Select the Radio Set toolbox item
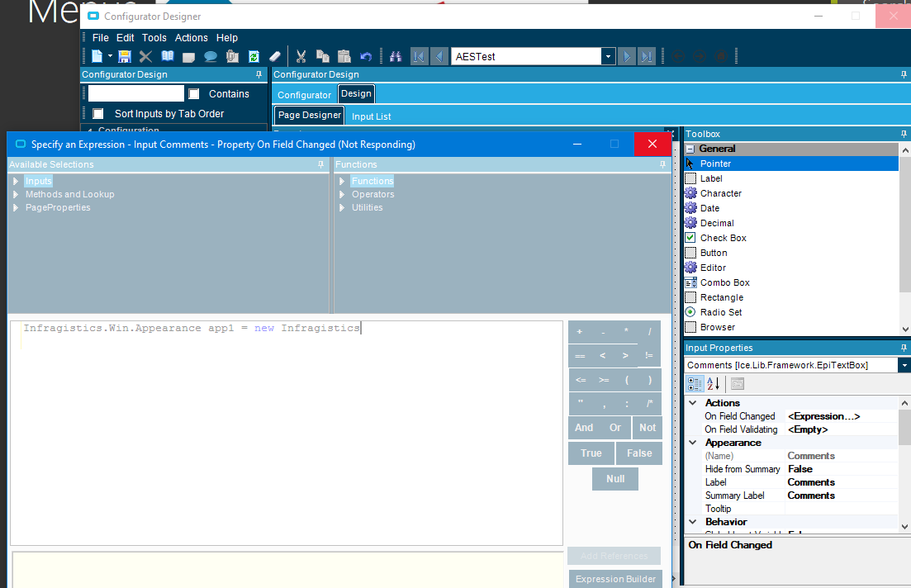The width and height of the screenshot is (911, 588). [720, 312]
